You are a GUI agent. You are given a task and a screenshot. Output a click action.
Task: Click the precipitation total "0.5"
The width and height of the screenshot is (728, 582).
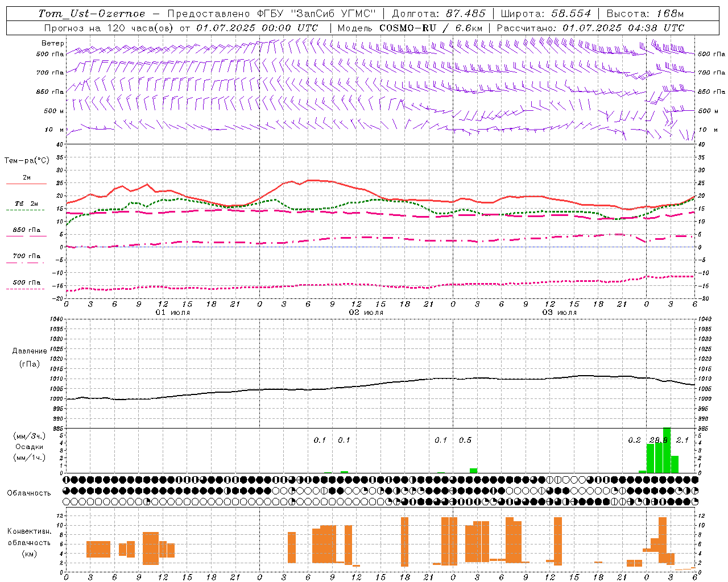[465, 440]
